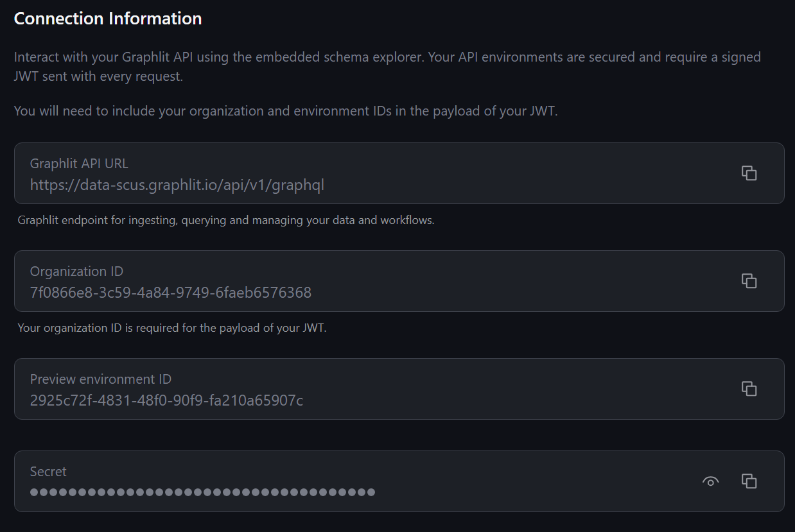The image size is (795, 532).
Task: Click the Organization ID value starting 7f0866e8
Action: pos(171,293)
